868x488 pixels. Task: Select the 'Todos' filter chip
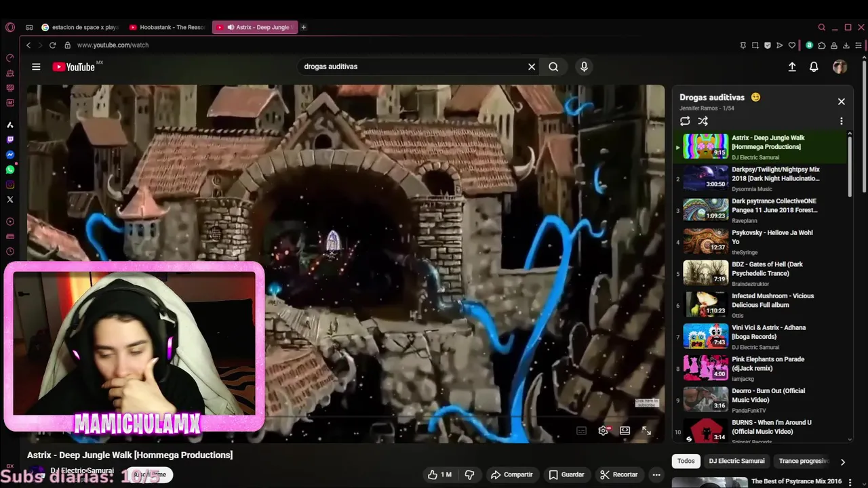[686, 461]
